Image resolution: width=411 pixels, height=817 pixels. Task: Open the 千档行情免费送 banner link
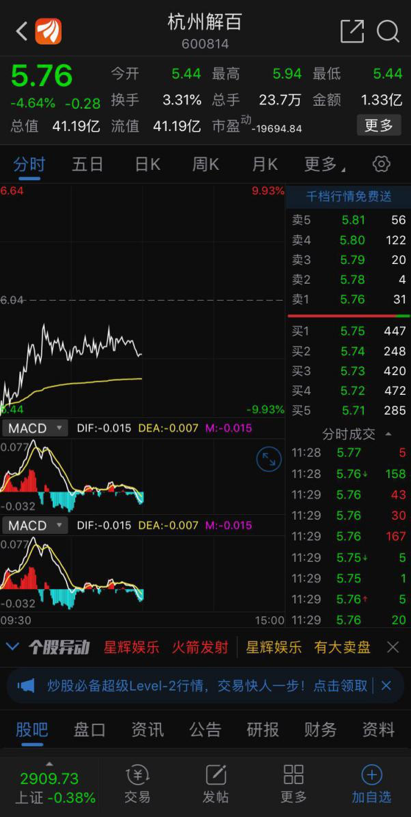[x=348, y=196]
